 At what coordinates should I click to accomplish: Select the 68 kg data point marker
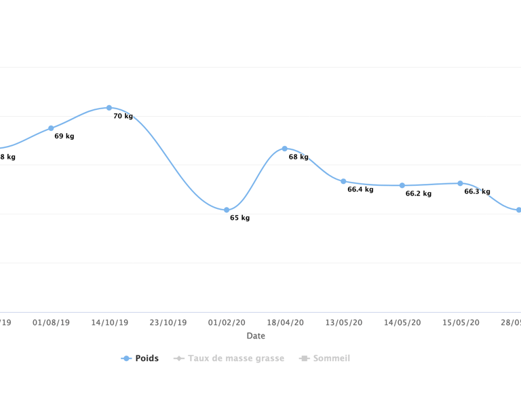click(285, 149)
